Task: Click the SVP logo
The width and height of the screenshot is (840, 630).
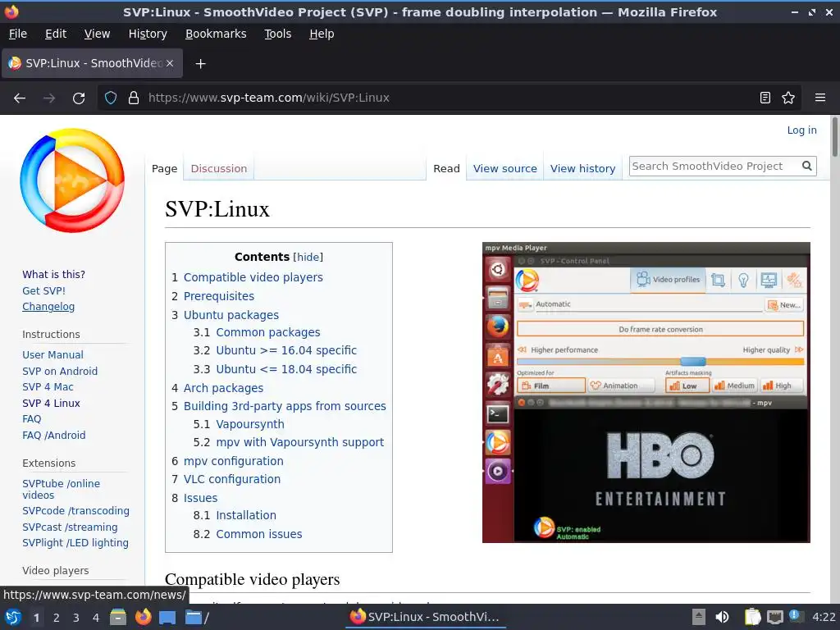Action: (x=72, y=180)
